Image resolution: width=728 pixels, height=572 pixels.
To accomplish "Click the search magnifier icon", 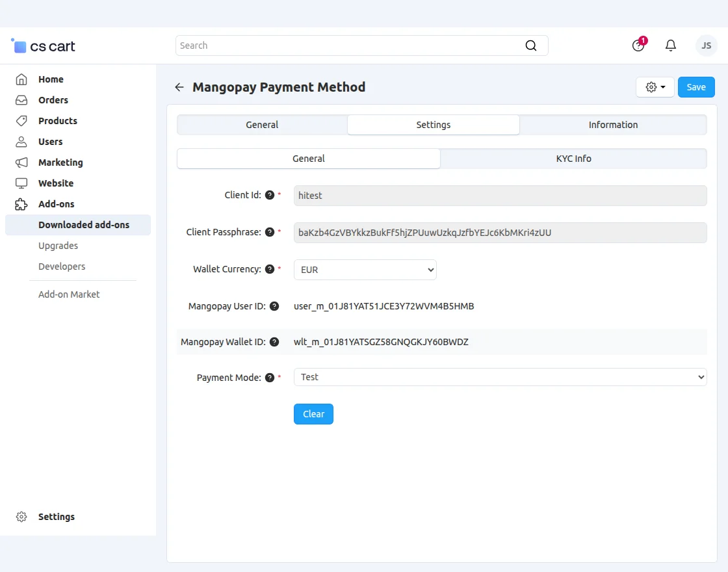I will click(x=530, y=45).
